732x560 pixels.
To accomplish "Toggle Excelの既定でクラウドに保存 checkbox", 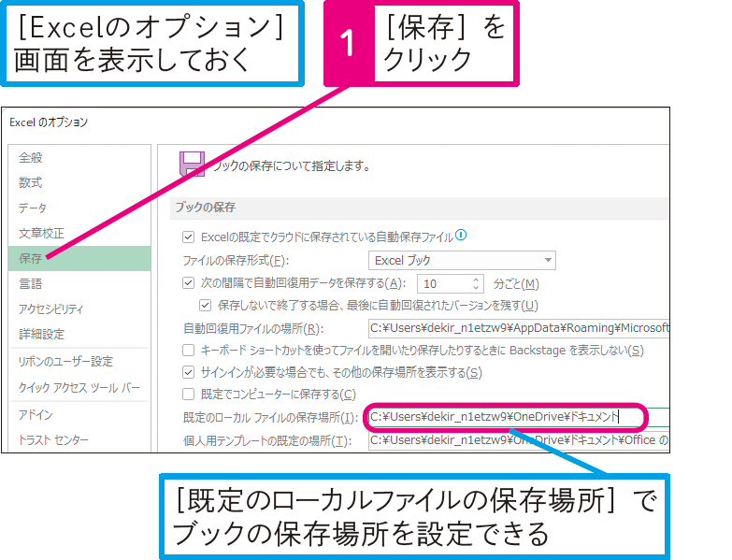I will [188, 237].
